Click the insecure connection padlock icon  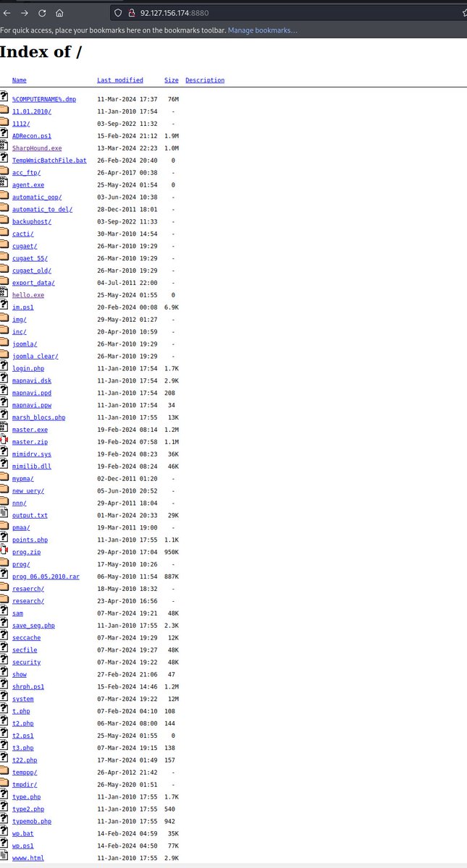[132, 12]
